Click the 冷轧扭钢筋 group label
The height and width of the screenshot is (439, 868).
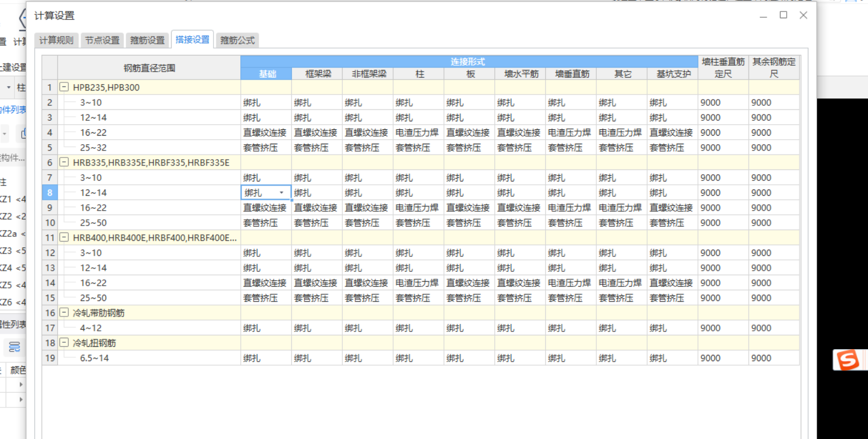[x=96, y=343]
